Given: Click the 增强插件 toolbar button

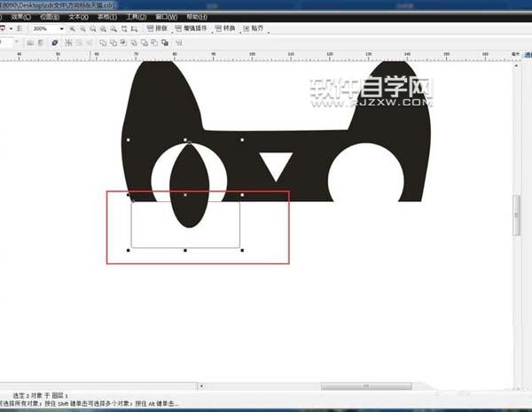Looking at the screenshot, I should click(x=192, y=29).
